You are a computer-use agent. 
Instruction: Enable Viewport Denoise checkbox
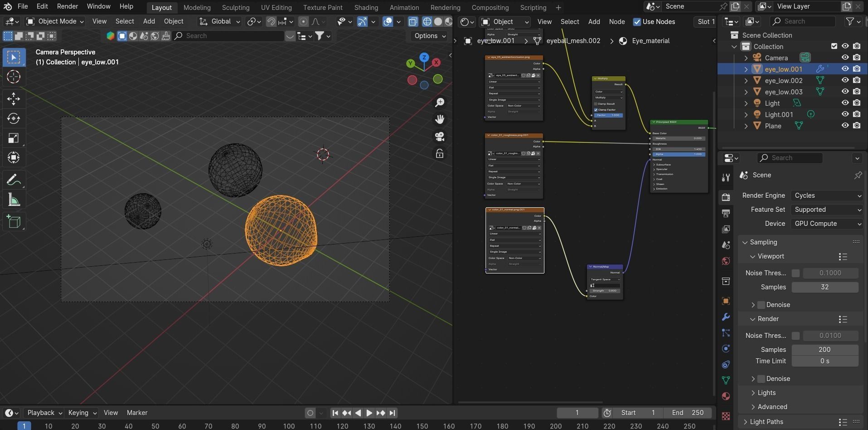click(761, 305)
